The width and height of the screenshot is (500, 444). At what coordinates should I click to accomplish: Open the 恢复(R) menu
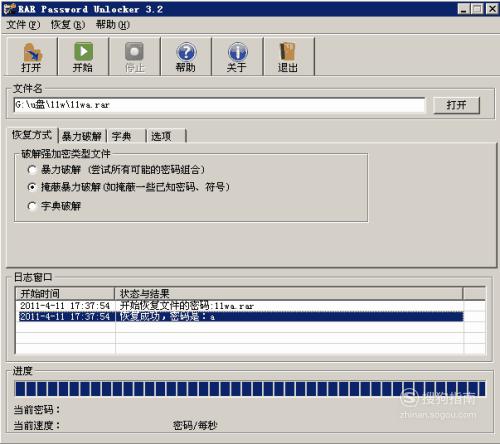(68, 25)
